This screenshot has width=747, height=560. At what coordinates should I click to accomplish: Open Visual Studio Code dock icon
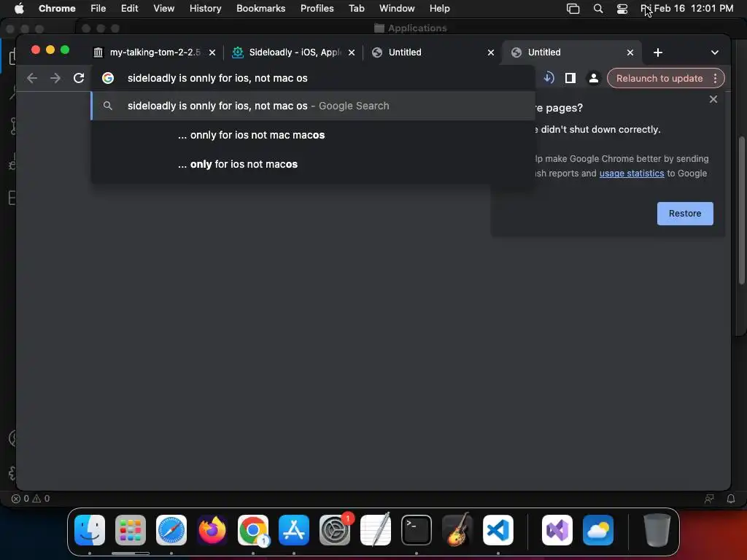pos(498,530)
